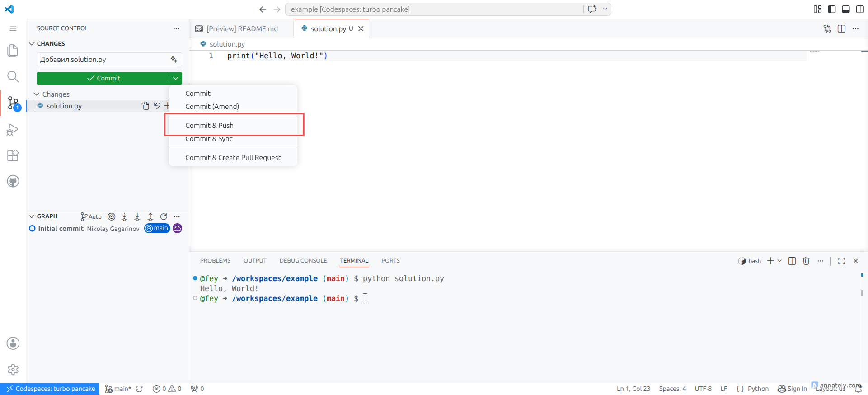Viewport: 868px width, 395px height.
Task: Open the Run and Debug view
Action: click(x=13, y=130)
